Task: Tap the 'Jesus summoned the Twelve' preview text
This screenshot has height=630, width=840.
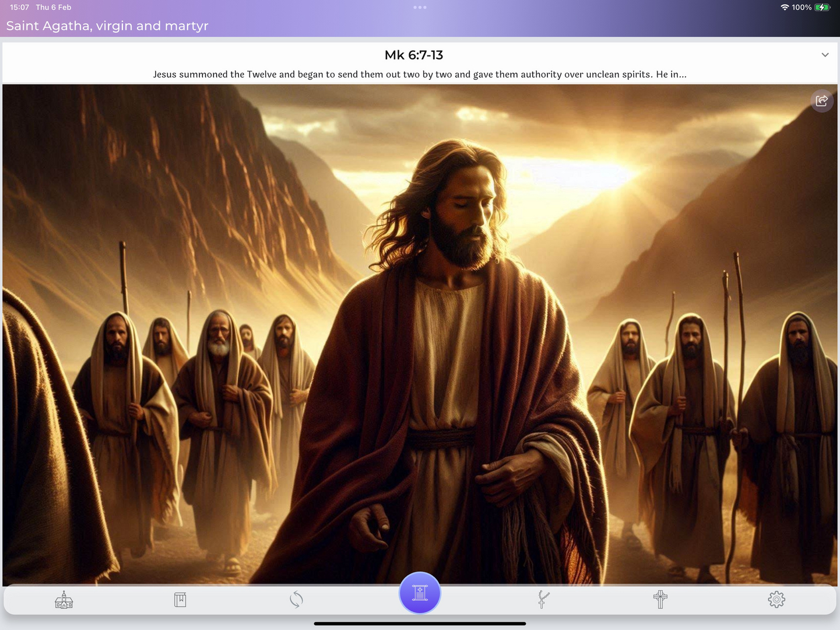Action: pyautogui.click(x=420, y=74)
